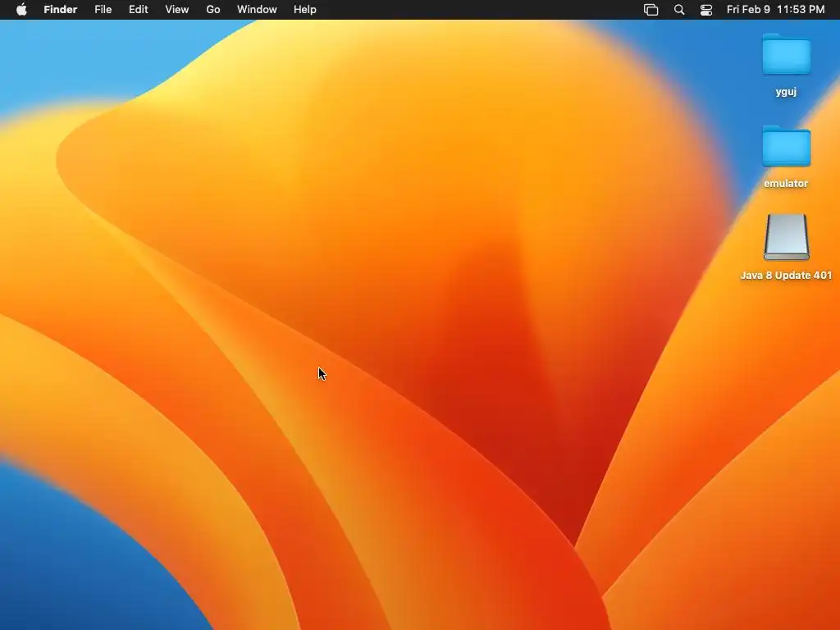Open the File menu
Image resolution: width=840 pixels, height=630 pixels.
(x=103, y=10)
